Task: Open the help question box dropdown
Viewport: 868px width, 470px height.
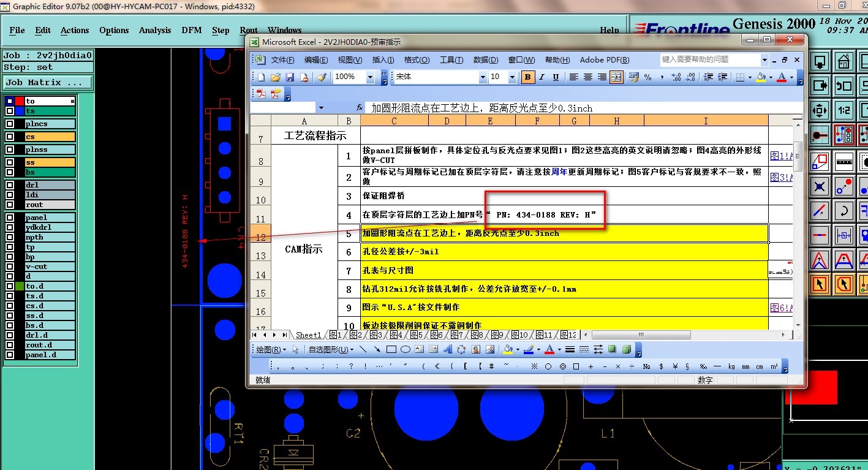Action: pos(764,59)
